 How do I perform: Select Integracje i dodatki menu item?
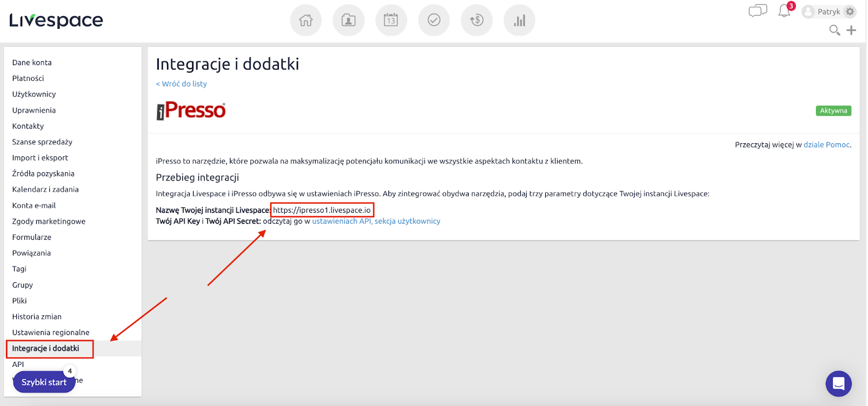pos(46,348)
